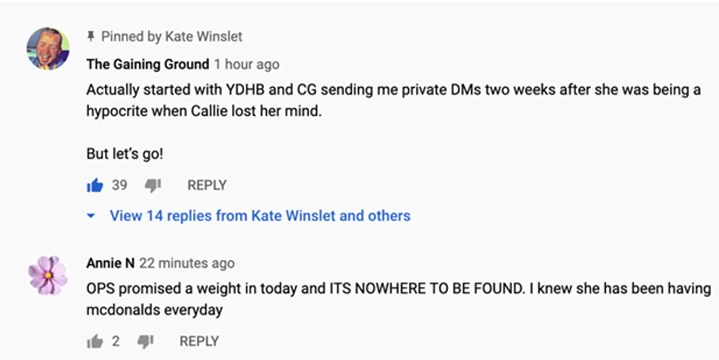Screen dimensions: 719x360
Task: Expand replies using the blue arrow
Action: click(x=91, y=216)
